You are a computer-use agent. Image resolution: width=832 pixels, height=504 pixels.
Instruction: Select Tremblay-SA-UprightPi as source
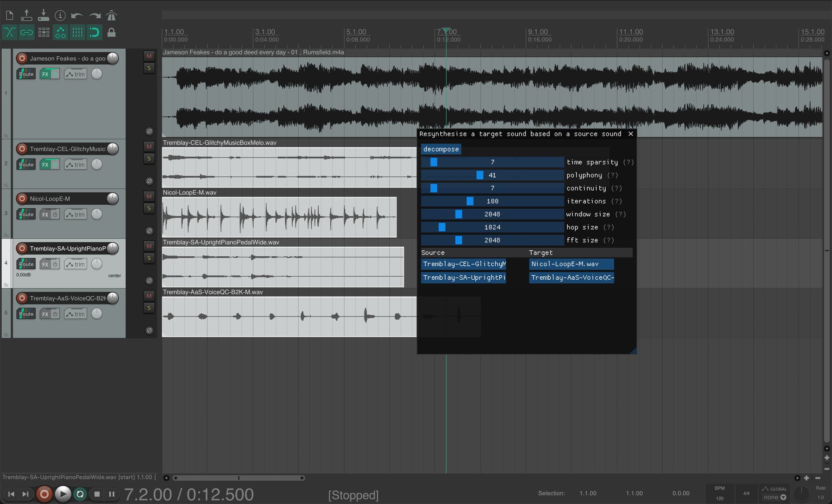pyautogui.click(x=464, y=278)
